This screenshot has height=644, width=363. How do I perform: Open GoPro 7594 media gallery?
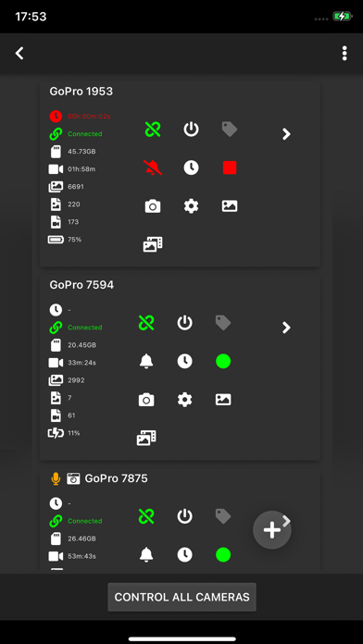click(x=146, y=438)
